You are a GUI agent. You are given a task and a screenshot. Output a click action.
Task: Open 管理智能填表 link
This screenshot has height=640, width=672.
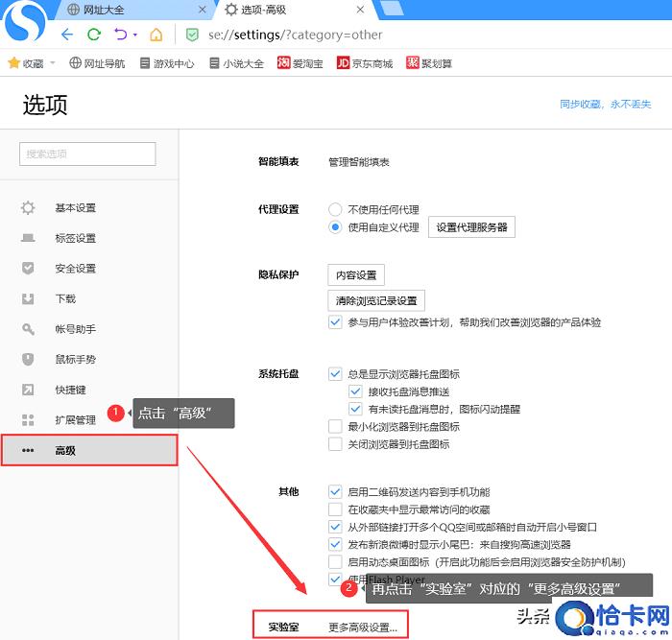[359, 162]
